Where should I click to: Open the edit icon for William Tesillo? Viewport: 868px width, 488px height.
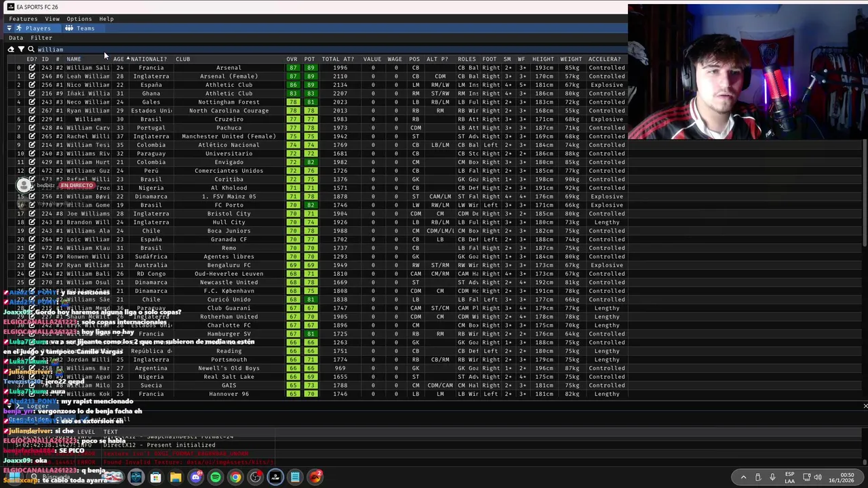point(32,145)
